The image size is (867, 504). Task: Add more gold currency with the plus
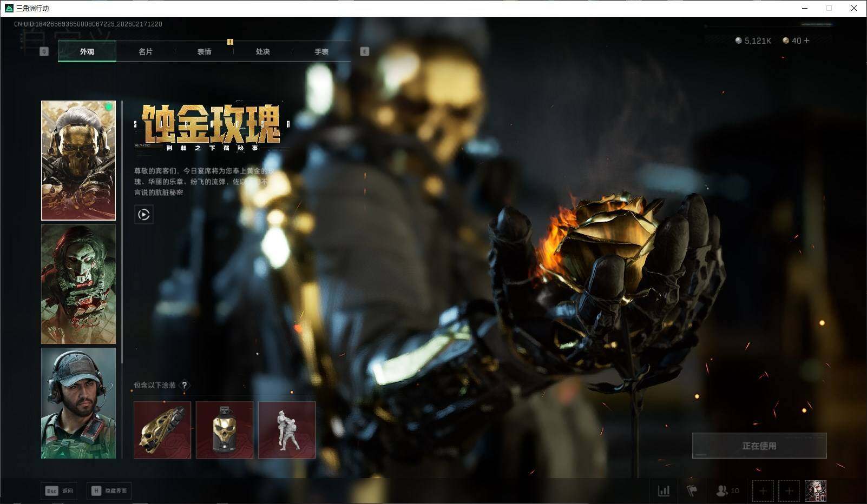pyautogui.click(x=806, y=41)
